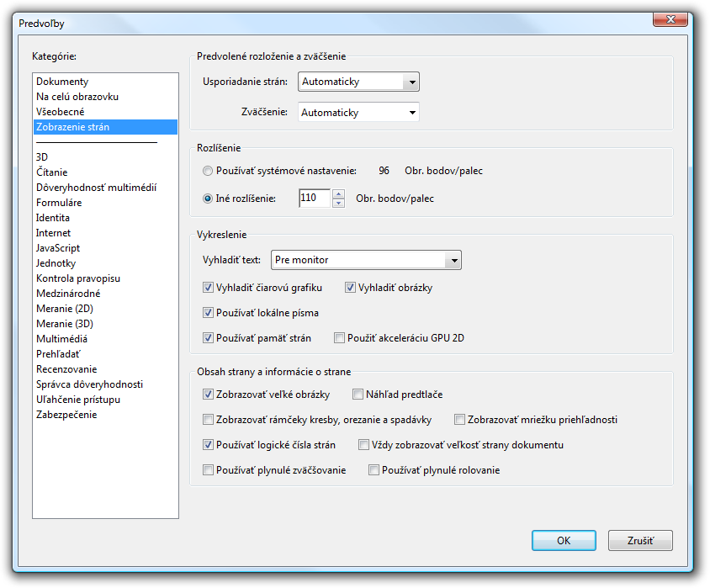The image size is (710, 588).
Task: Open the Vyhladiť text dropdown
Action: (x=453, y=261)
